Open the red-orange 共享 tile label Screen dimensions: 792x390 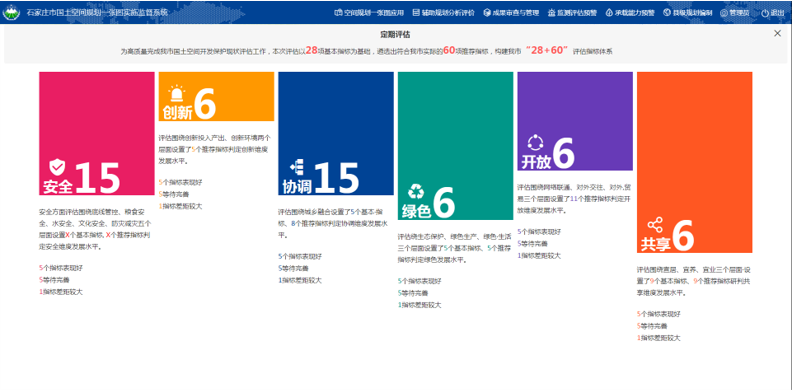[656, 245]
